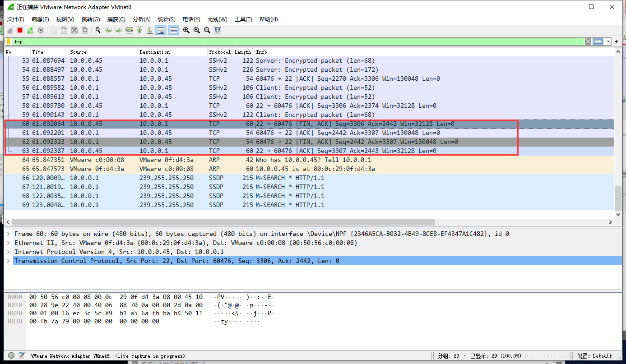Expand Transmission Control Protocol row

pyautogui.click(x=9, y=261)
